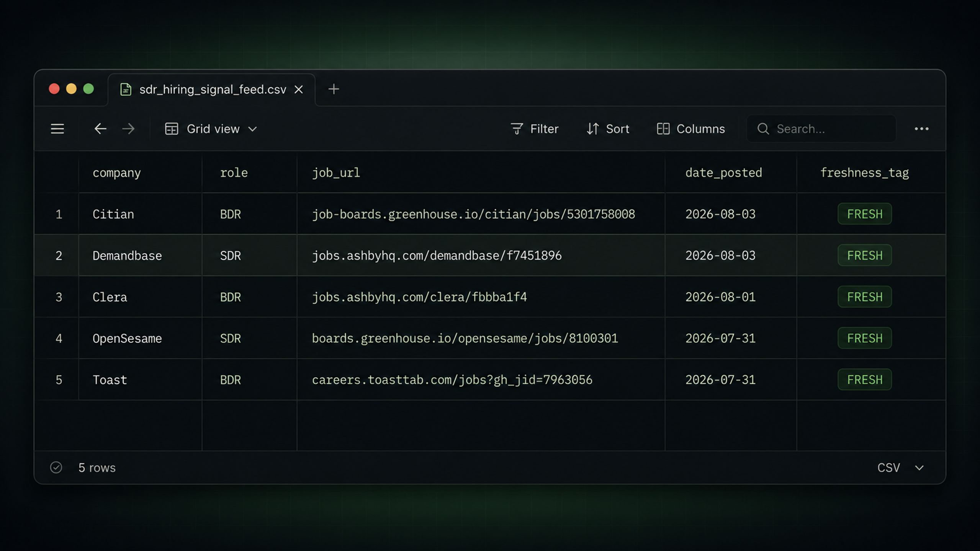Select the Toast company cell

coord(140,380)
